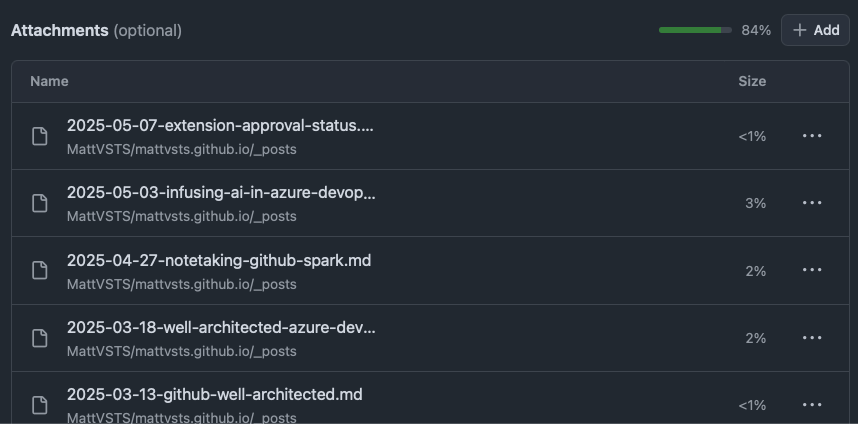Click the plus icon in Add button
858x424 pixels.
pyautogui.click(x=799, y=30)
